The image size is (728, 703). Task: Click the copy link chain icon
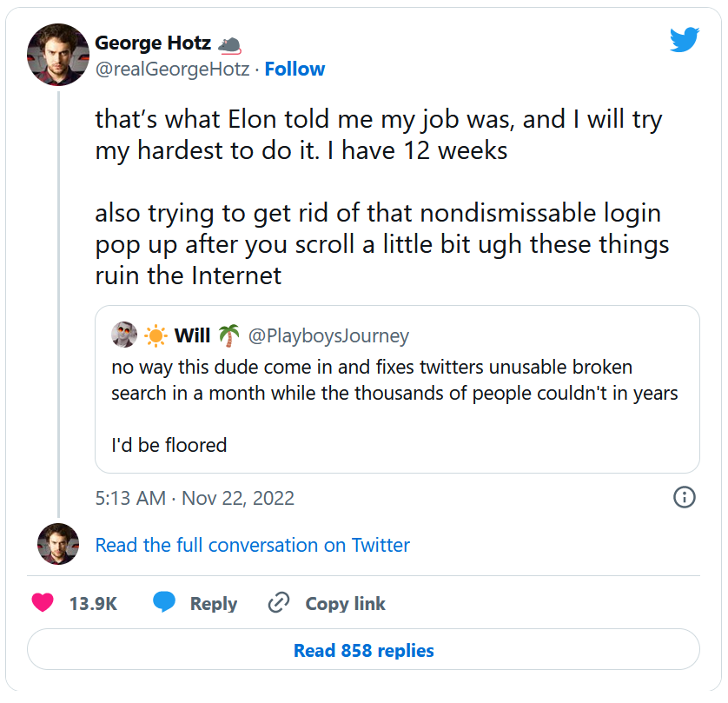[279, 603]
